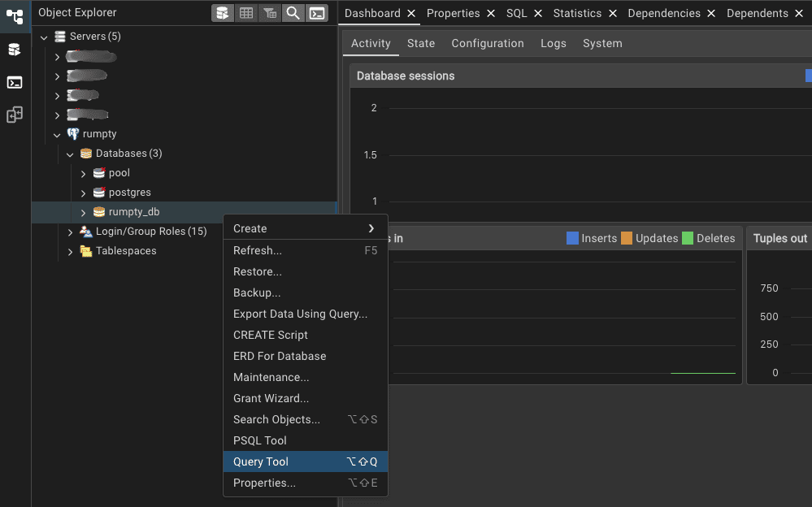Switch to the SQL tab

(x=516, y=14)
